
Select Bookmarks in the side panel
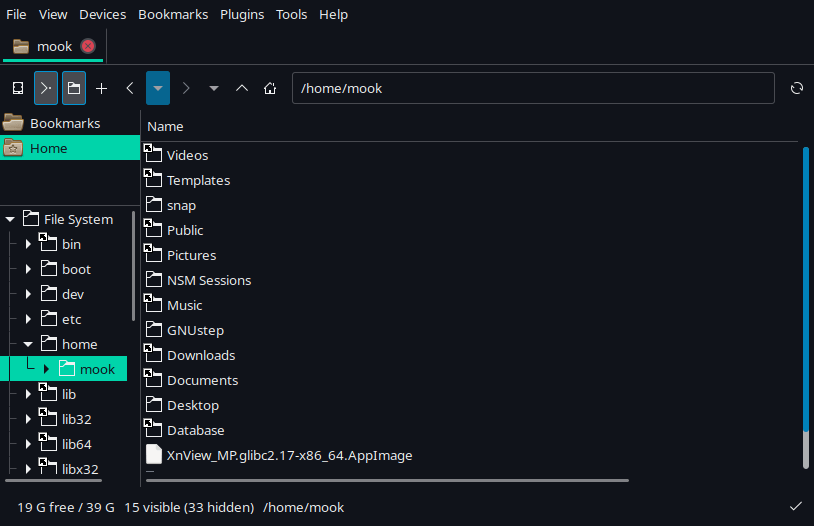point(70,123)
